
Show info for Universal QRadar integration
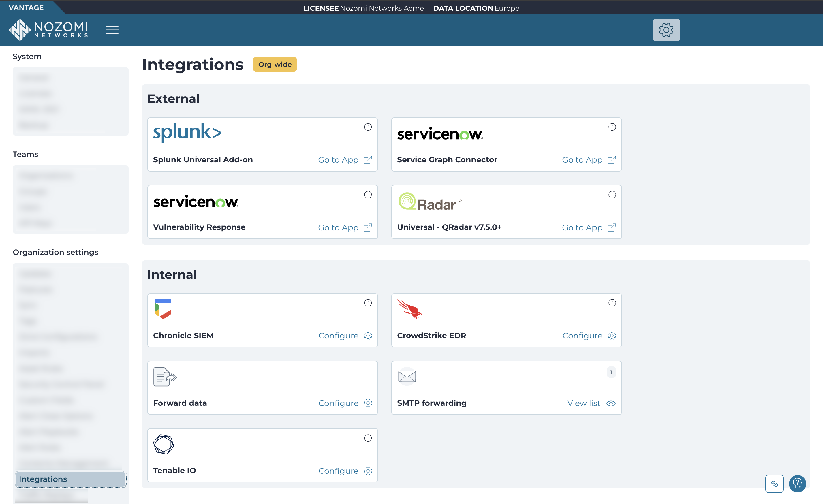(x=612, y=195)
